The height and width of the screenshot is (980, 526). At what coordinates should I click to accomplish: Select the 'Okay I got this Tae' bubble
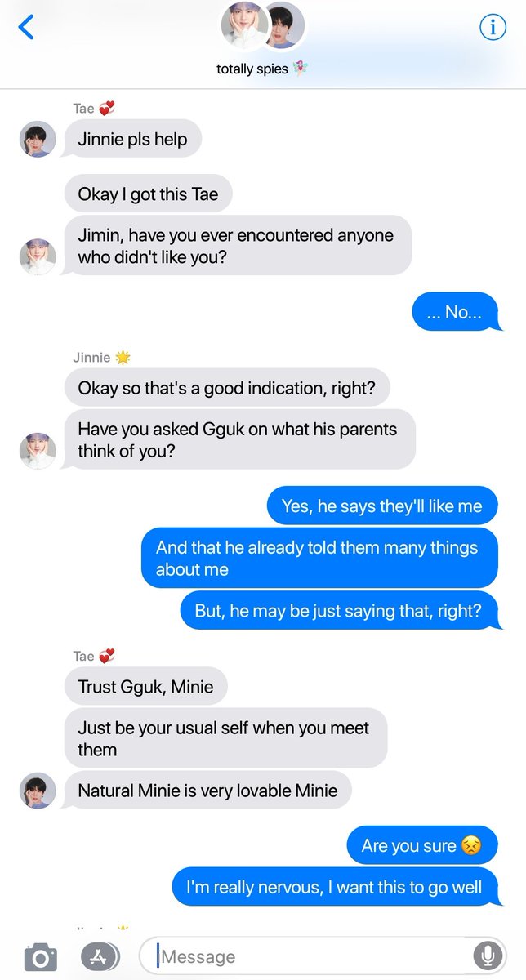coord(147,194)
